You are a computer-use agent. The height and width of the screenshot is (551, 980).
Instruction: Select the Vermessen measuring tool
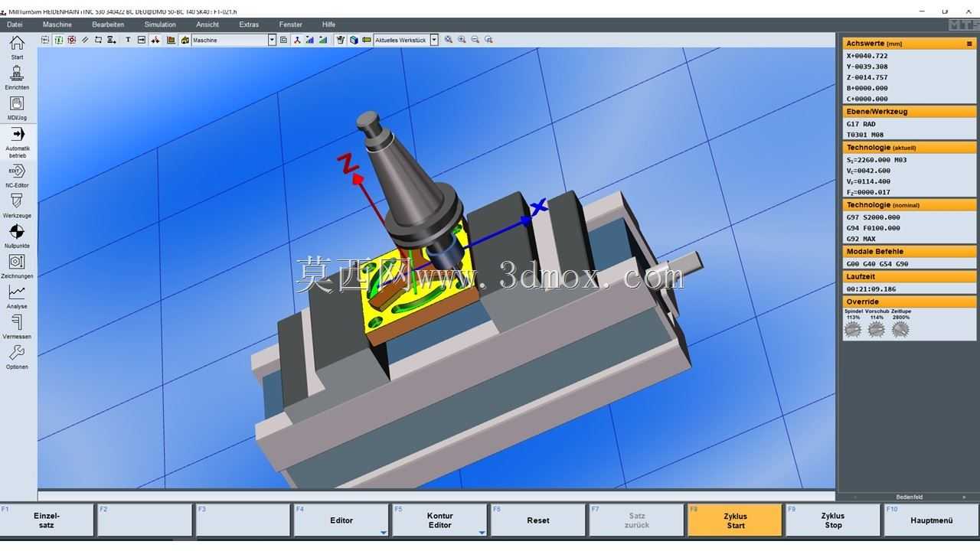17,327
